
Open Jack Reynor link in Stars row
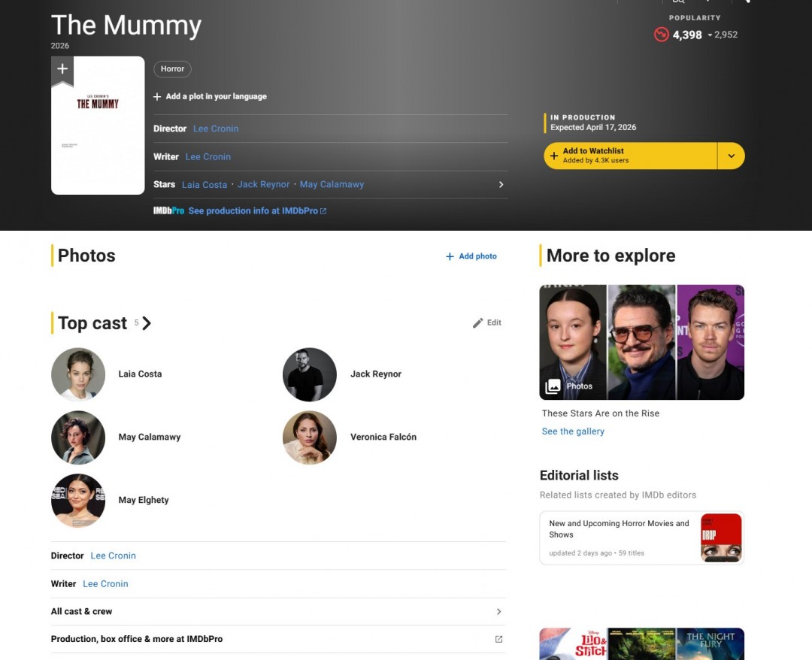coord(264,184)
